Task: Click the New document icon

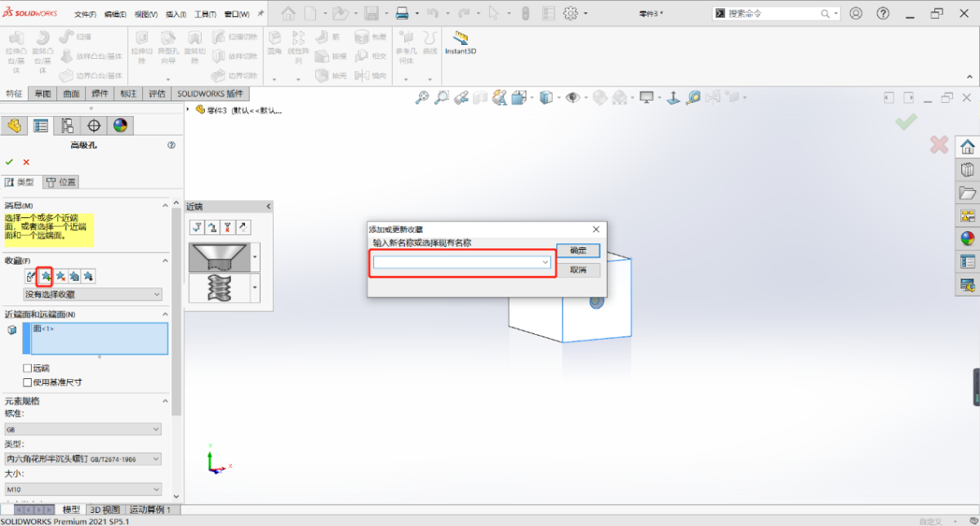Action: click(311, 13)
